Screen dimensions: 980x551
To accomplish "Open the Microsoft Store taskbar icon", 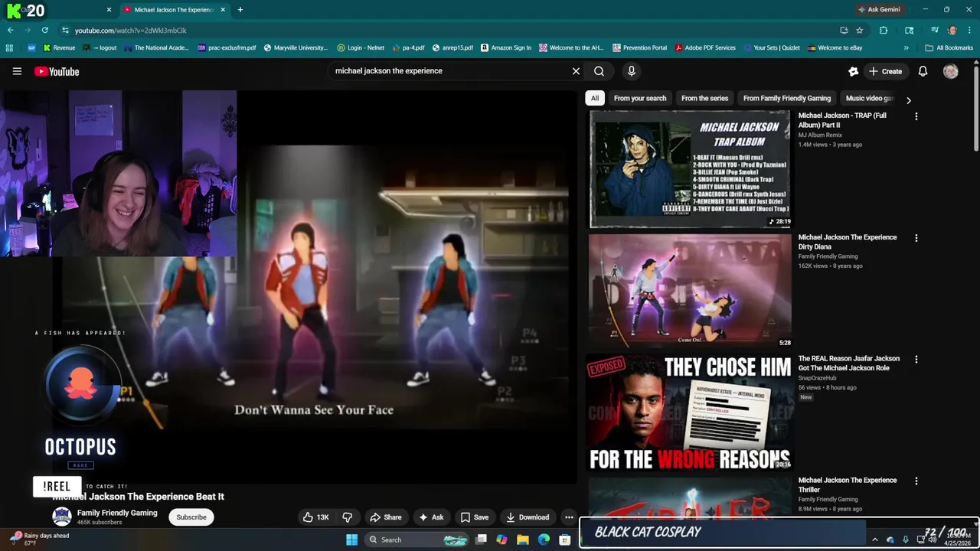I will click(x=564, y=540).
